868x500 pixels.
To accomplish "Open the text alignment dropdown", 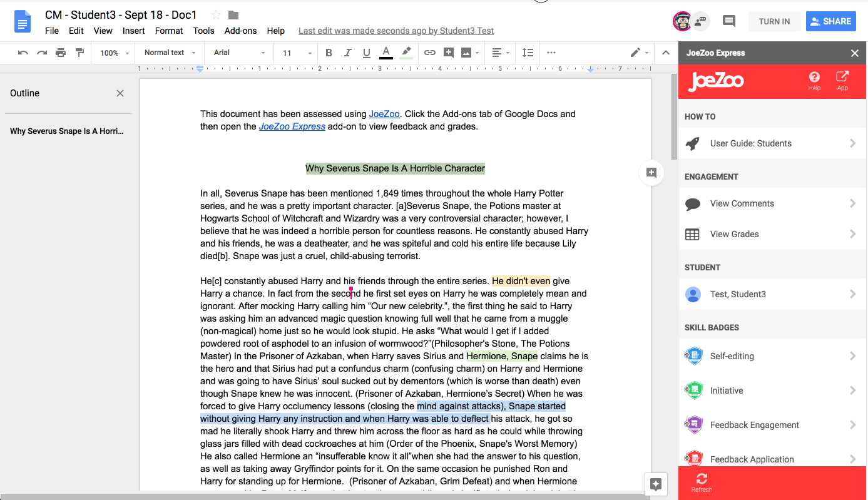I will (x=499, y=53).
